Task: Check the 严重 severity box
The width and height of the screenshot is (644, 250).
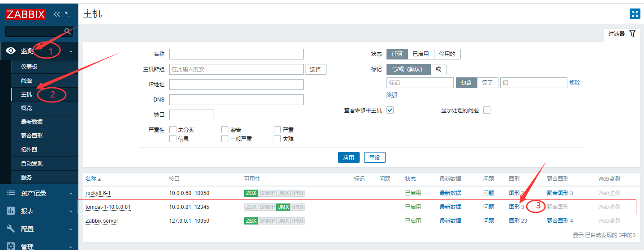Action: pyautogui.click(x=277, y=130)
